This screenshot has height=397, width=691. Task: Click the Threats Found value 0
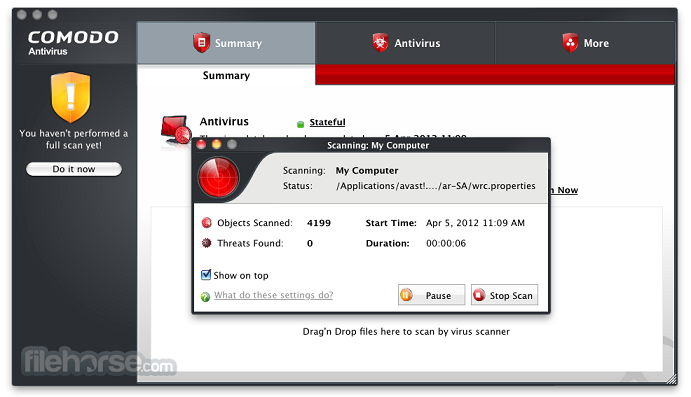point(310,243)
